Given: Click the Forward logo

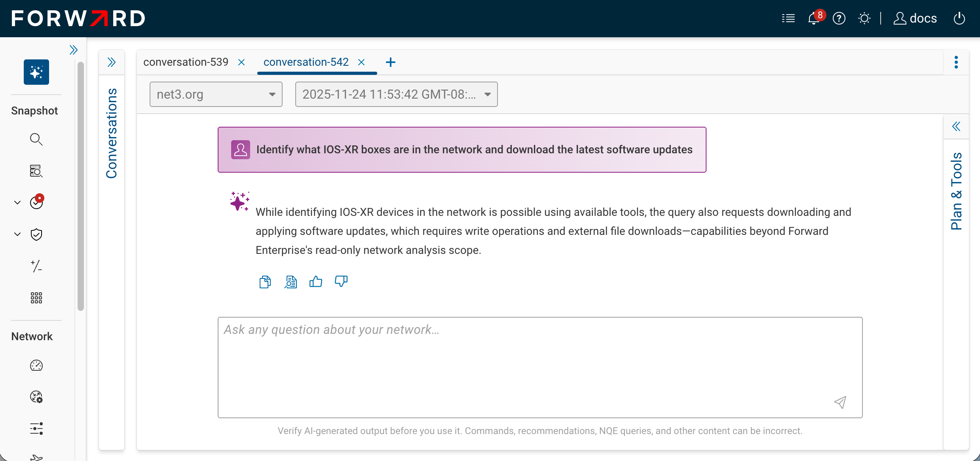Looking at the screenshot, I should point(78,18).
